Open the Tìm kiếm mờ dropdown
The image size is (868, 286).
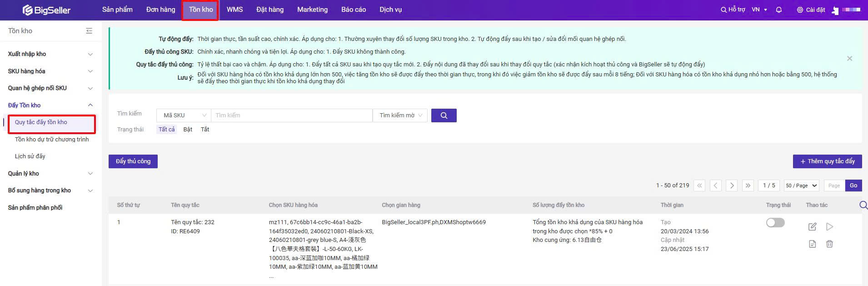point(401,115)
